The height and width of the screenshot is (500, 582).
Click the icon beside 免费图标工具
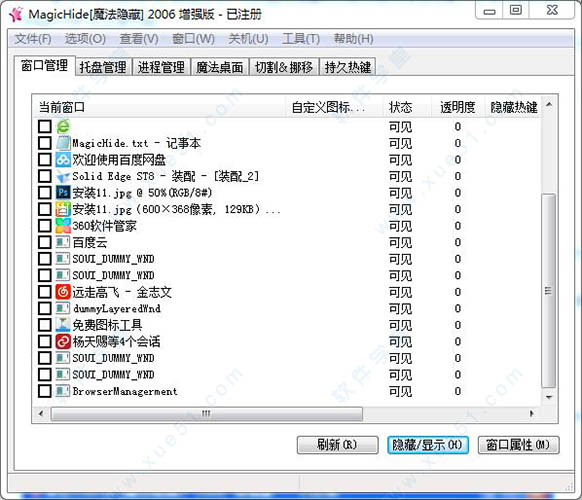coord(63,325)
